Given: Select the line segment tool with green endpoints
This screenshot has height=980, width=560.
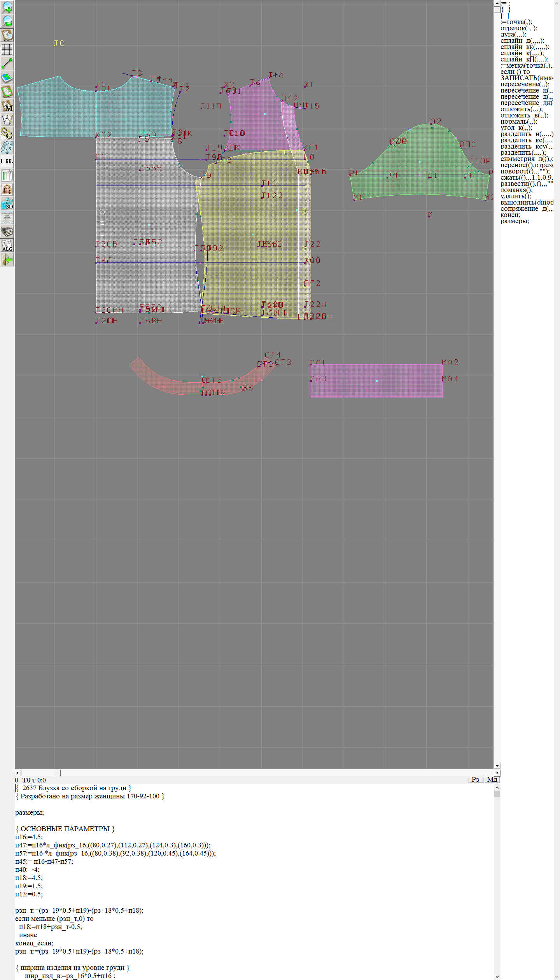Looking at the screenshot, I should (7, 63).
